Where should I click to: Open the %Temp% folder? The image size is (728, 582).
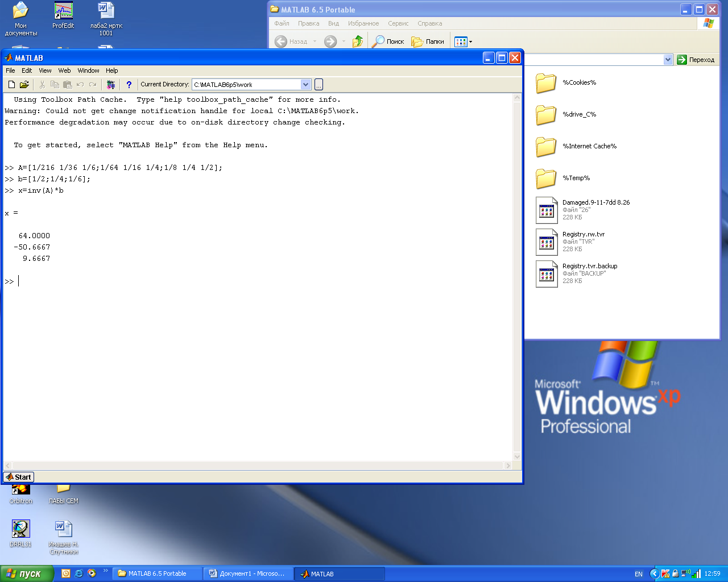[546, 178]
